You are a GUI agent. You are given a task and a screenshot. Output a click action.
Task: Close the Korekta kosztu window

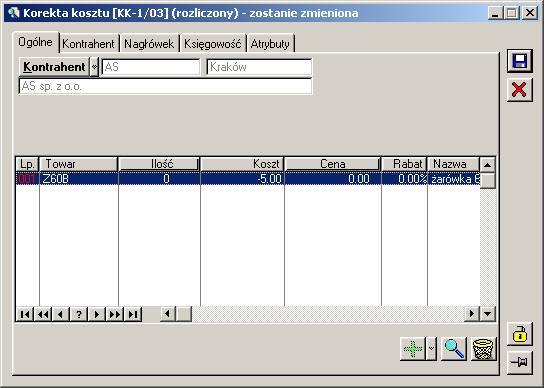[530, 13]
